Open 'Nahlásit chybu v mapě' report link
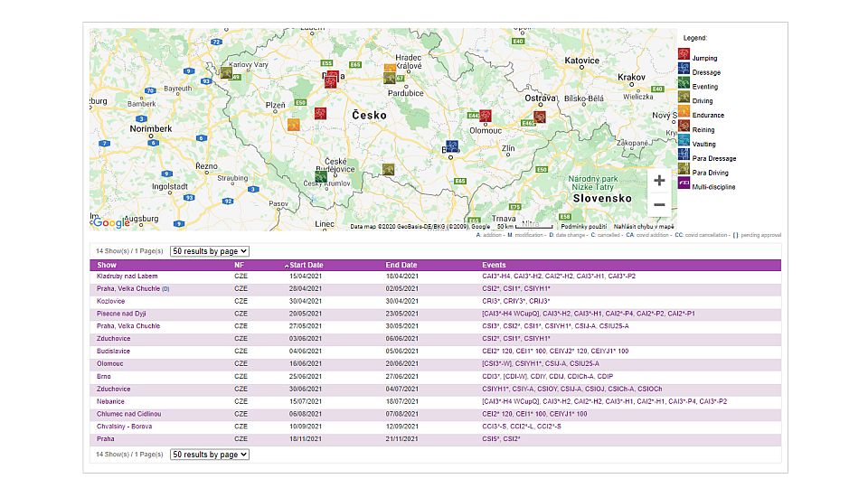Screen dimensions: 868x488 click(644, 226)
